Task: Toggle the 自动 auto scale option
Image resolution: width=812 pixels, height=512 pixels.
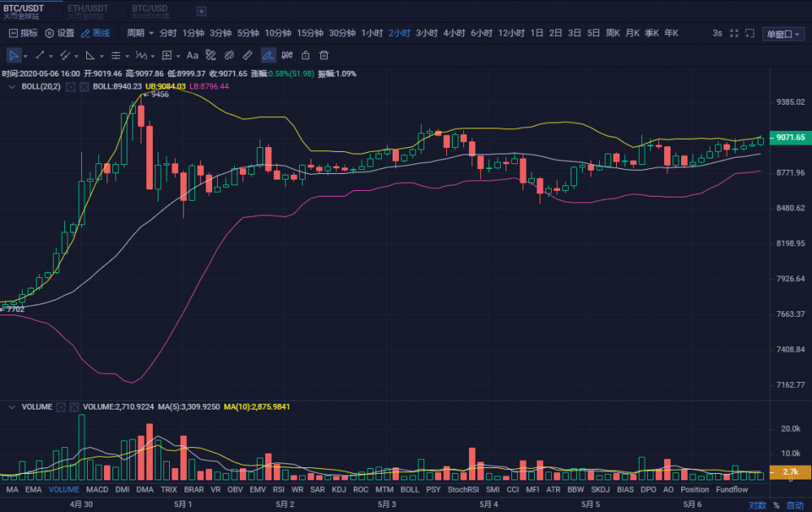Action: coord(794,505)
